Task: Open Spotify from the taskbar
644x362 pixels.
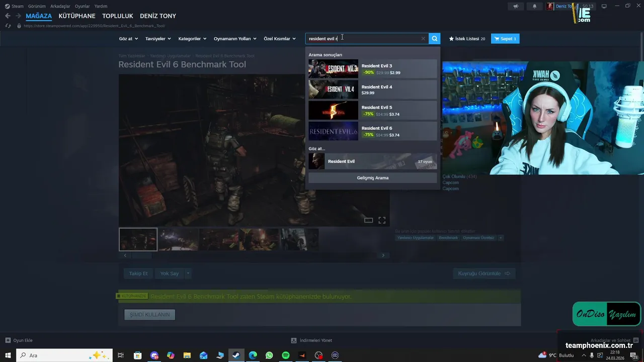Action: pyautogui.click(x=286, y=355)
